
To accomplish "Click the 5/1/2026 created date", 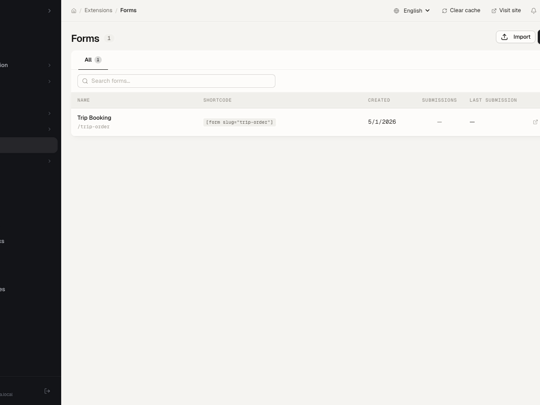I will coord(382,122).
